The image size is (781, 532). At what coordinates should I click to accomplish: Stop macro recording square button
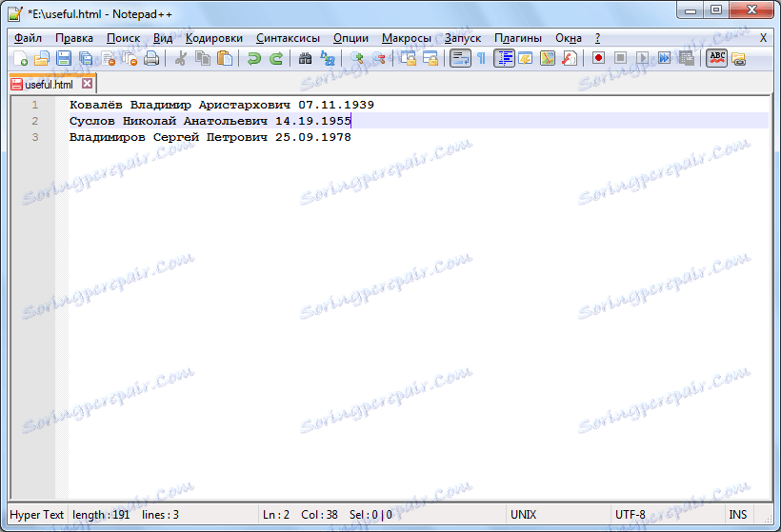click(620, 59)
